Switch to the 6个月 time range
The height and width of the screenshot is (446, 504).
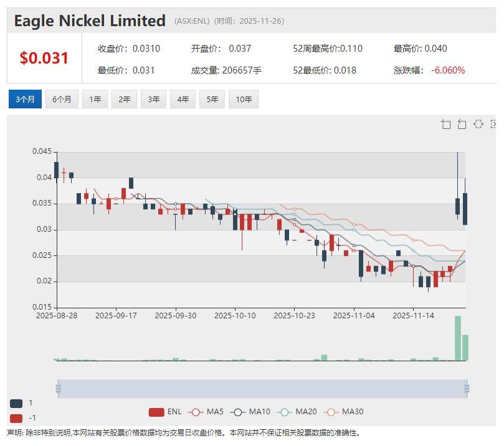tap(62, 99)
